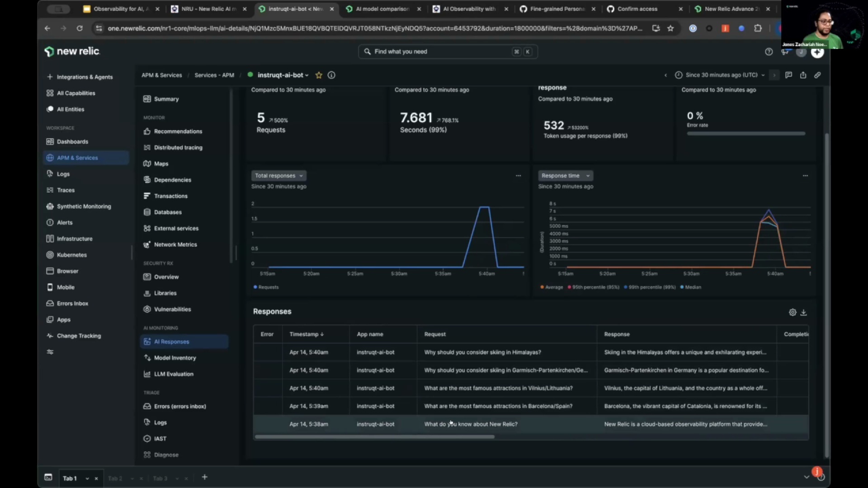Download the Responses table data
The width and height of the screenshot is (868, 488).
tap(804, 312)
